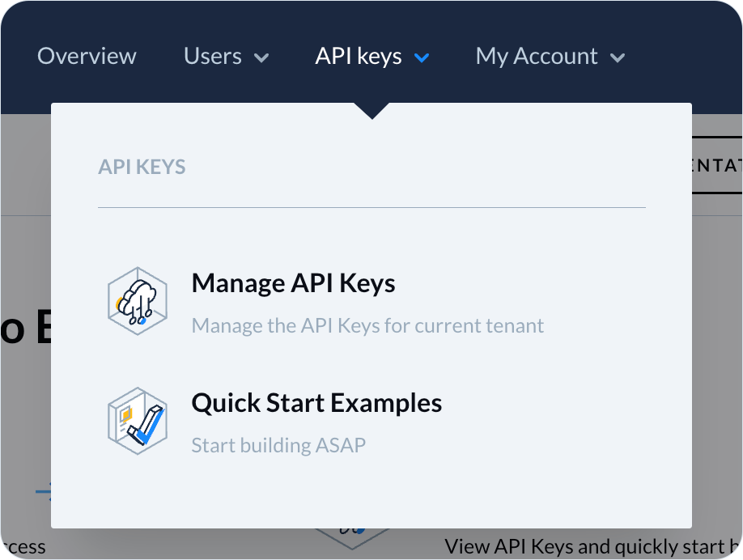Image resolution: width=743 pixels, height=560 pixels.
Task: Go to the Overview navigation item
Action: click(x=87, y=57)
